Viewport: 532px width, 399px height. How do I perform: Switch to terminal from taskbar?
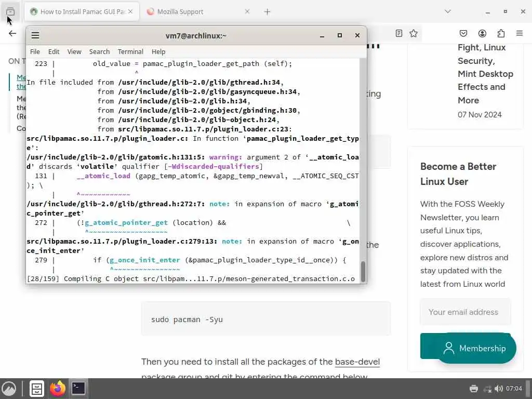click(78, 388)
